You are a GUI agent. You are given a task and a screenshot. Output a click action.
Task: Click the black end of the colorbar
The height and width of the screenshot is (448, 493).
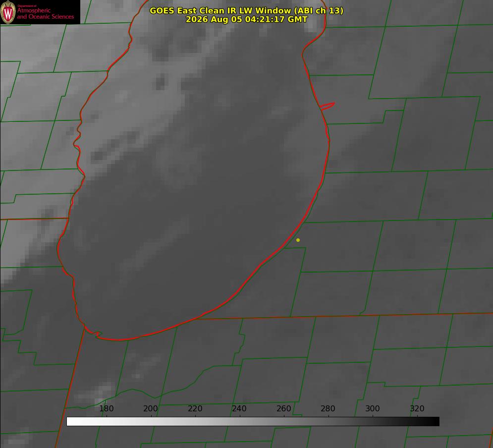(434, 422)
